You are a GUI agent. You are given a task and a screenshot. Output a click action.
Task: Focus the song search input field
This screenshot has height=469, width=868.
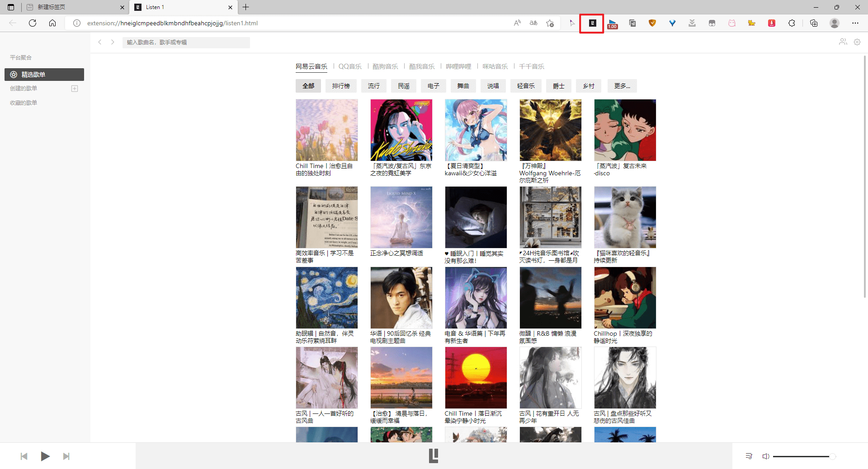186,42
